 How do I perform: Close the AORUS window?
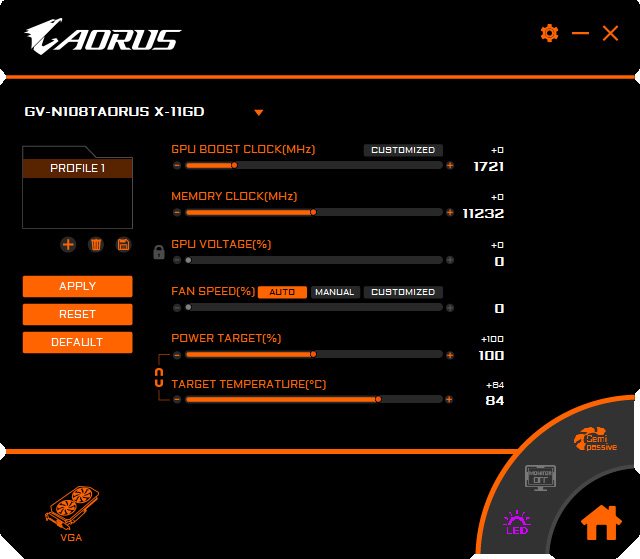[x=610, y=33]
